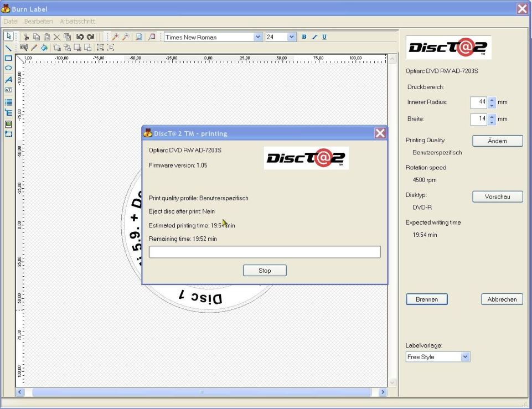Toggle bold text formatting
Screen dimensions: 532x409
(x=304, y=37)
